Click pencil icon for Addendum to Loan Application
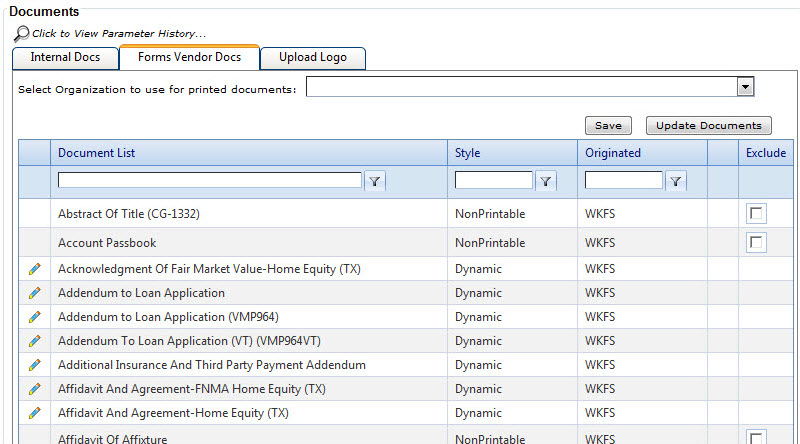This screenshot has width=800, height=444. pyautogui.click(x=34, y=293)
